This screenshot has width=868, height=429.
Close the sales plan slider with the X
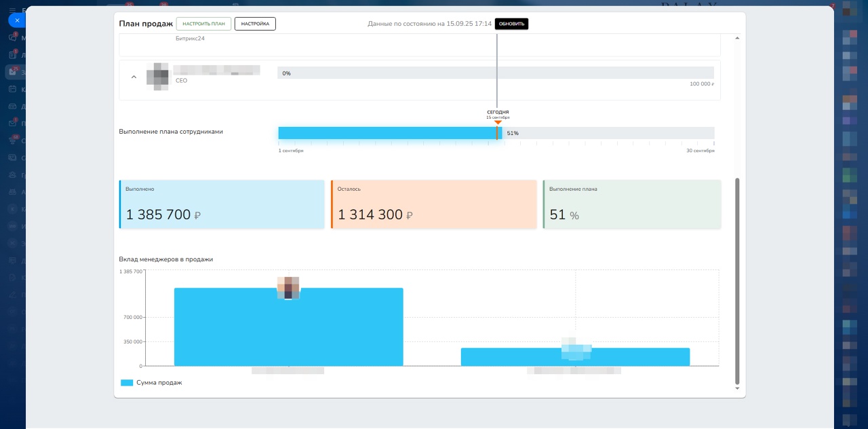[x=17, y=20]
